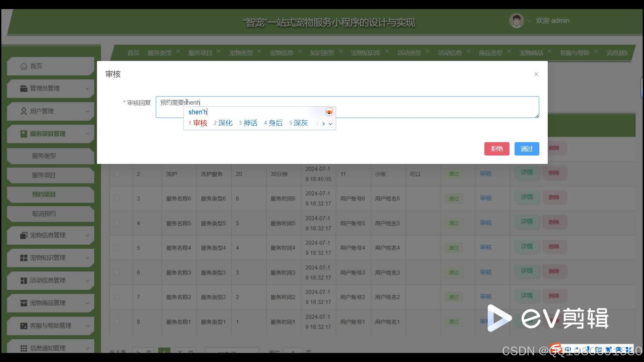The width and height of the screenshot is (644, 362).
Task: Click the Sogou IME emoji icon
Action: click(x=329, y=112)
